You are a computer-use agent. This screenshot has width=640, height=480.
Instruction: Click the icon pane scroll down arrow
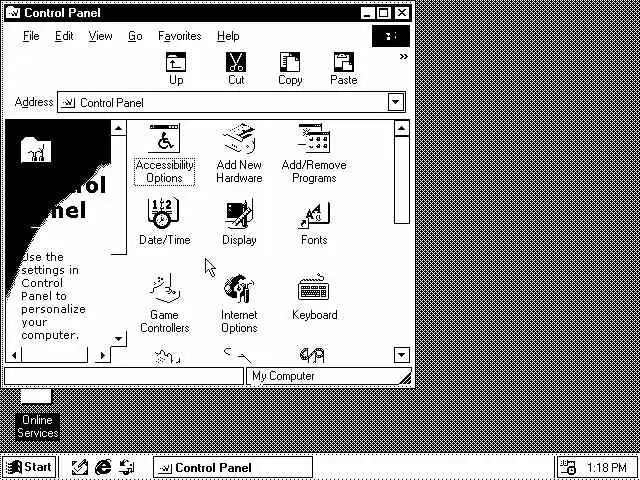402,355
